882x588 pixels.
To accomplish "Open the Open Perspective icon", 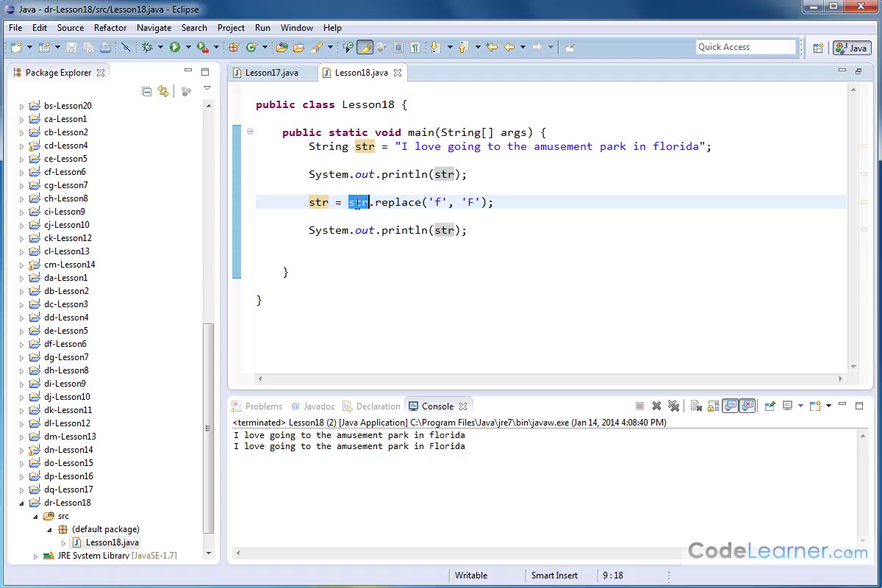I will pyautogui.click(x=818, y=48).
